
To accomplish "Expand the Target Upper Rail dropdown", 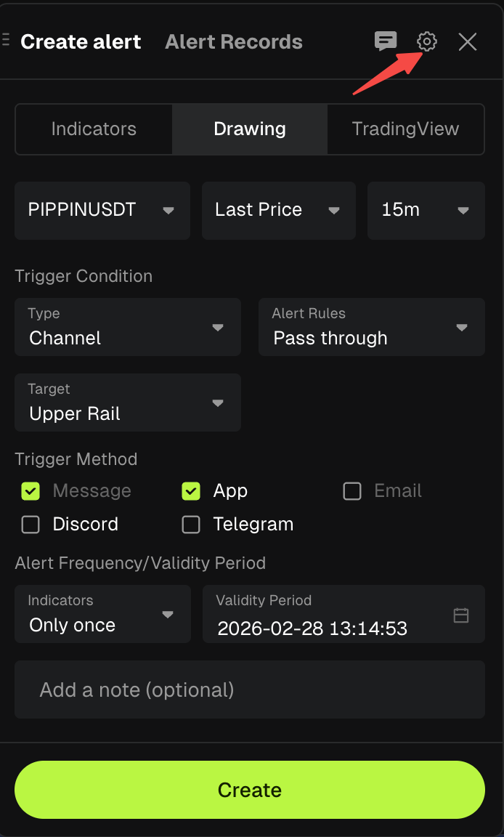I will 128,403.
